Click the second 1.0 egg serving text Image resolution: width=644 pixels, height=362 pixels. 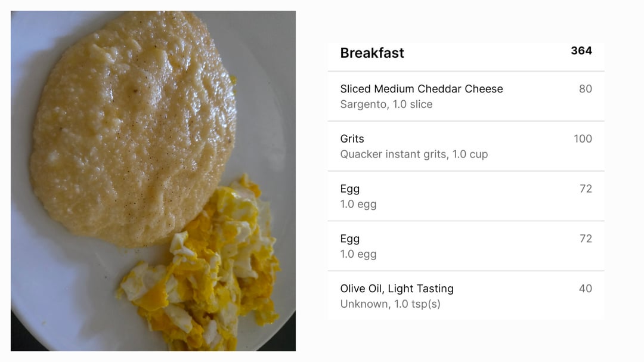(358, 254)
